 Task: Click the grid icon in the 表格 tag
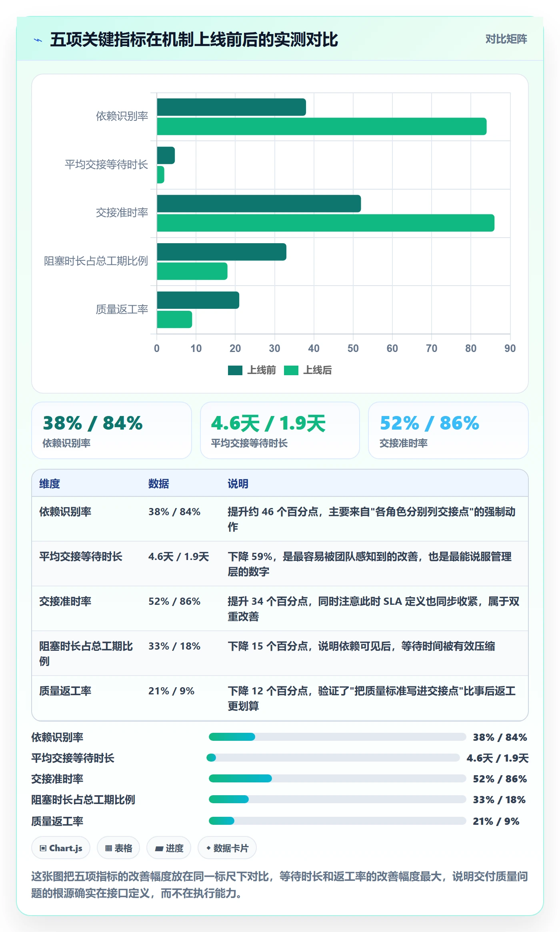point(108,848)
